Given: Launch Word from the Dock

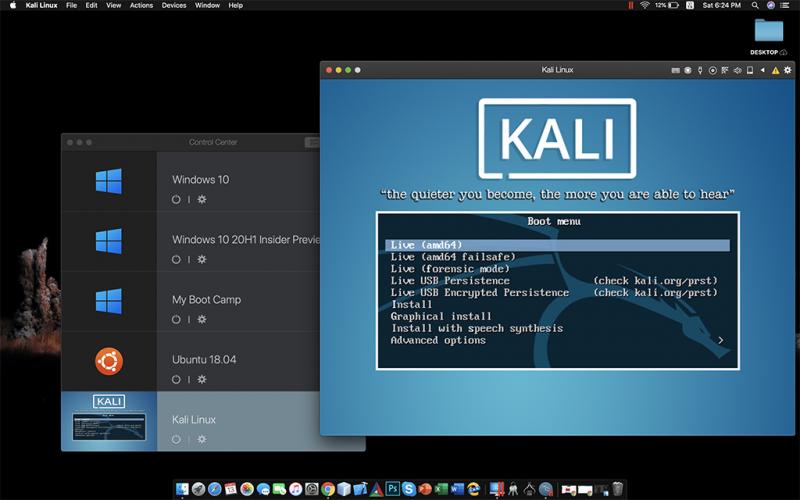Looking at the screenshot, I should 457,489.
